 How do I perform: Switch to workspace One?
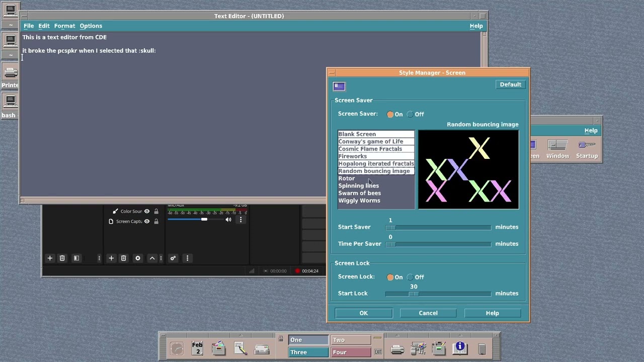[x=308, y=340]
